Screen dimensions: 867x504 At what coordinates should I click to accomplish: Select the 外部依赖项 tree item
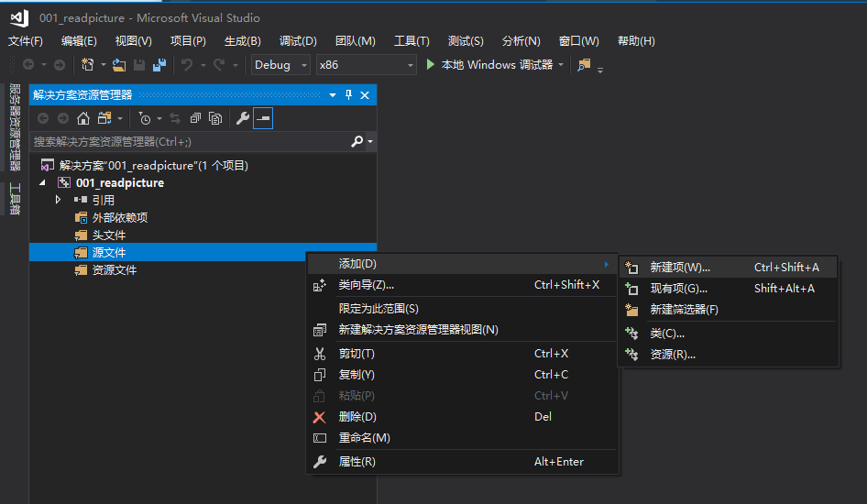[x=203, y=217]
